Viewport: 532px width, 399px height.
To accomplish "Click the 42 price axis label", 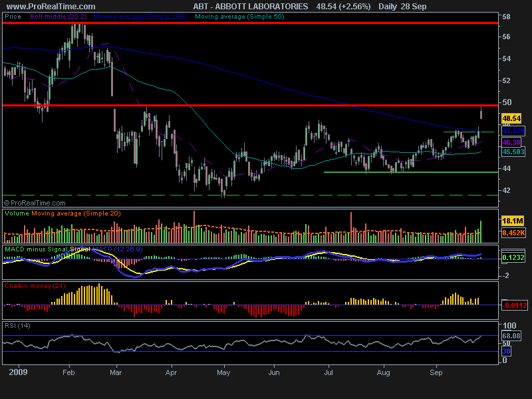I will click(x=506, y=190).
